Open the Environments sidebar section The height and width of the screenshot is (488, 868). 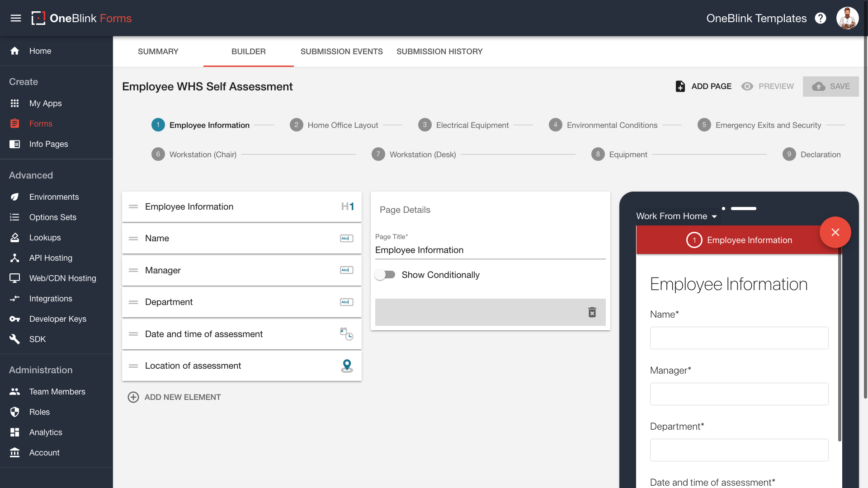coord(54,197)
